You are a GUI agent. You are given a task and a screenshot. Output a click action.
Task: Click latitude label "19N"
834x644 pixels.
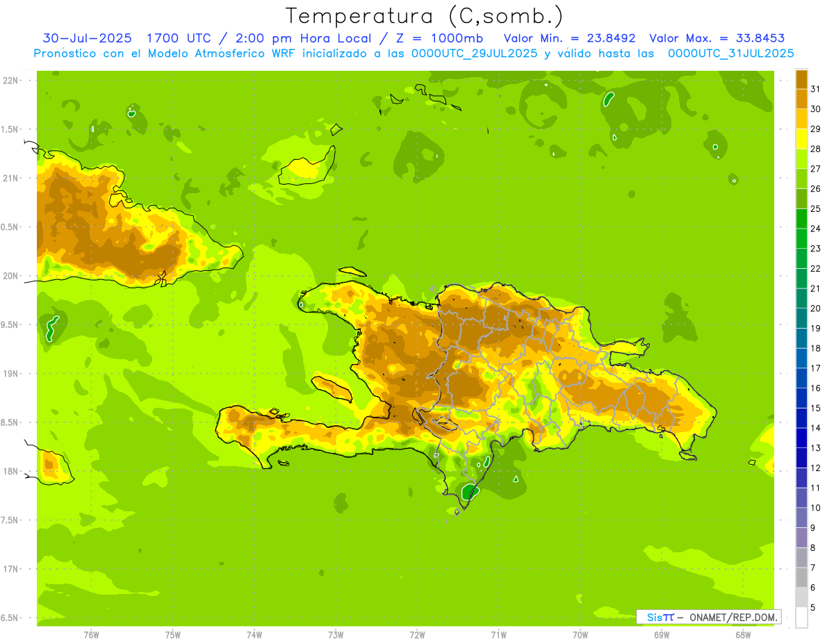(x=10, y=374)
